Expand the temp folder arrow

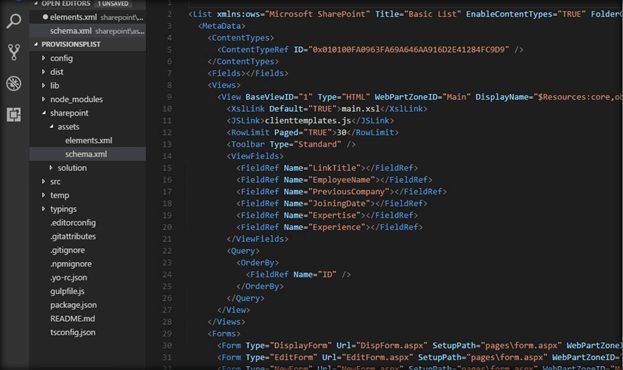click(43, 195)
